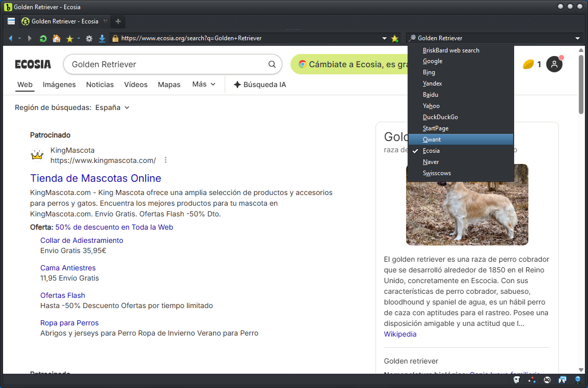This screenshot has width=588, height=388.
Task: Expand the search engine dropdown arrow
Action: [x=578, y=38]
